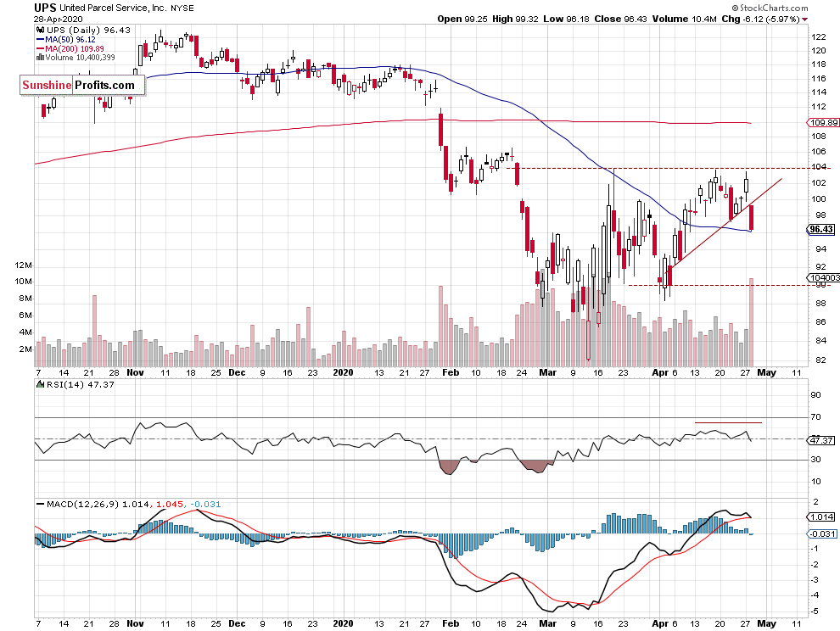Click the red down-triangle after the Chg value
Screen dimensions: 840x631
(x=804, y=20)
